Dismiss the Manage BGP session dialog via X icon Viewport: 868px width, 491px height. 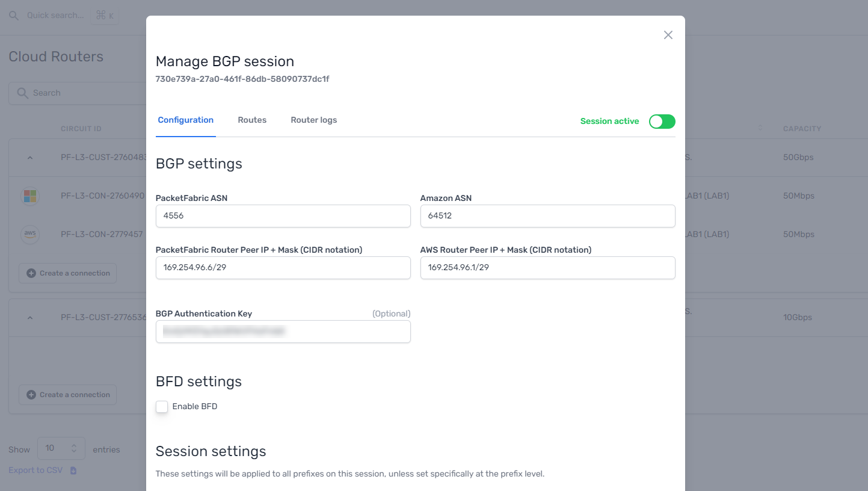tap(668, 35)
